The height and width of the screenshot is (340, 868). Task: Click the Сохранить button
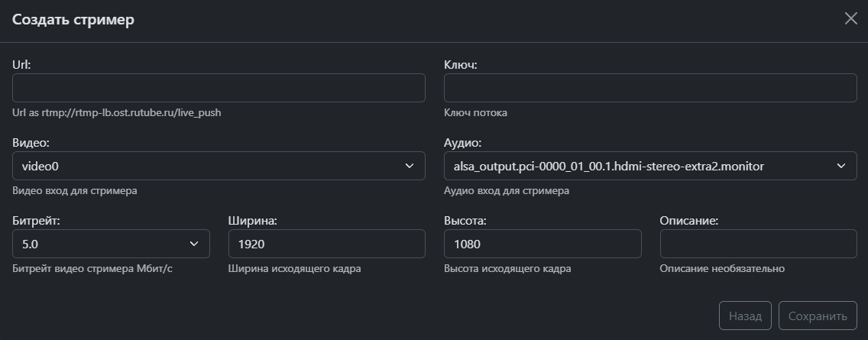(818, 316)
